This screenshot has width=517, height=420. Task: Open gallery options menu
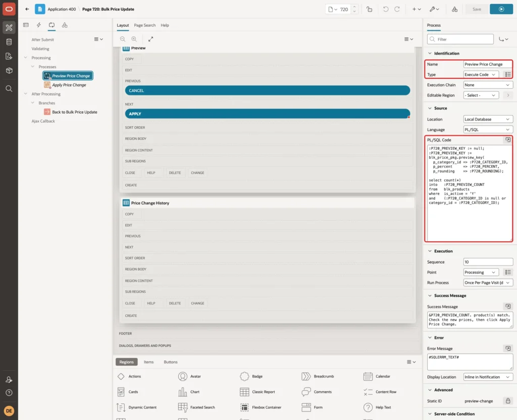pyautogui.click(x=411, y=361)
